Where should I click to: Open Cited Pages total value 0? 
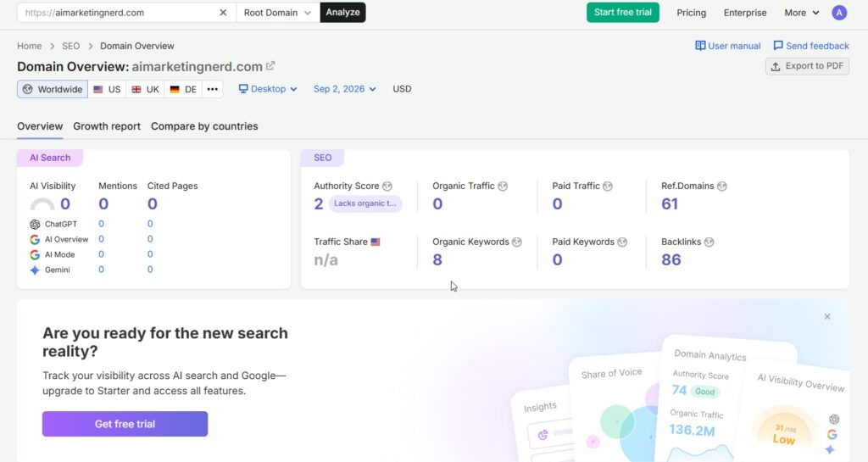click(153, 204)
